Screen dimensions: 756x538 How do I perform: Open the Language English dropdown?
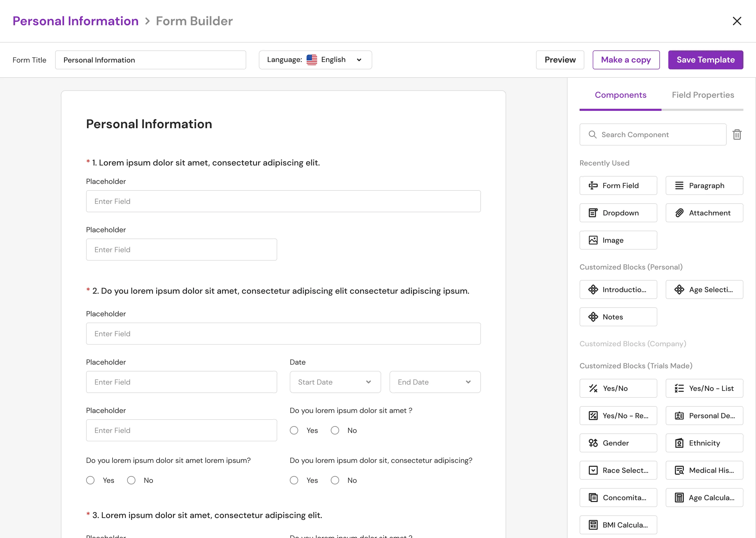(315, 60)
